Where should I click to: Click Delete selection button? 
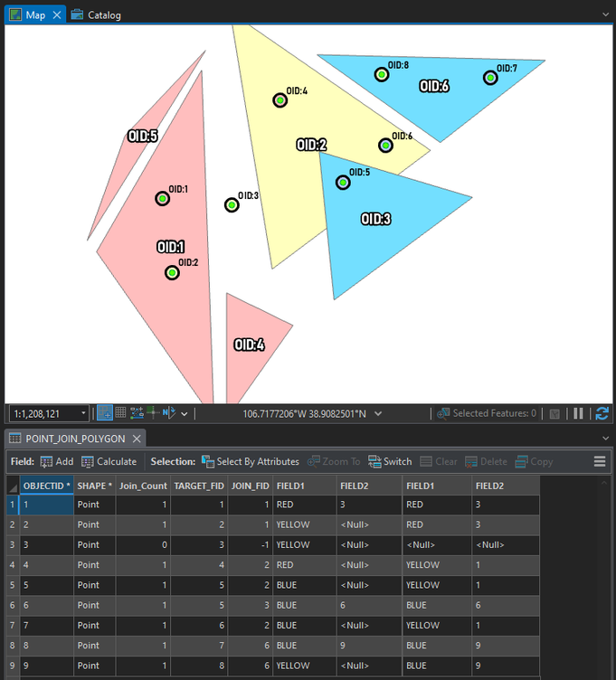486,461
